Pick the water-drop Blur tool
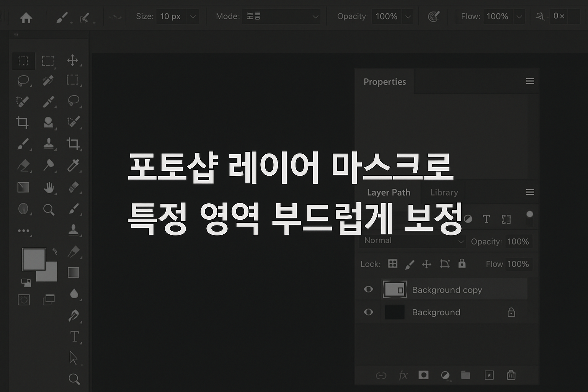The width and height of the screenshot is (588, 392). click(74, 294)
